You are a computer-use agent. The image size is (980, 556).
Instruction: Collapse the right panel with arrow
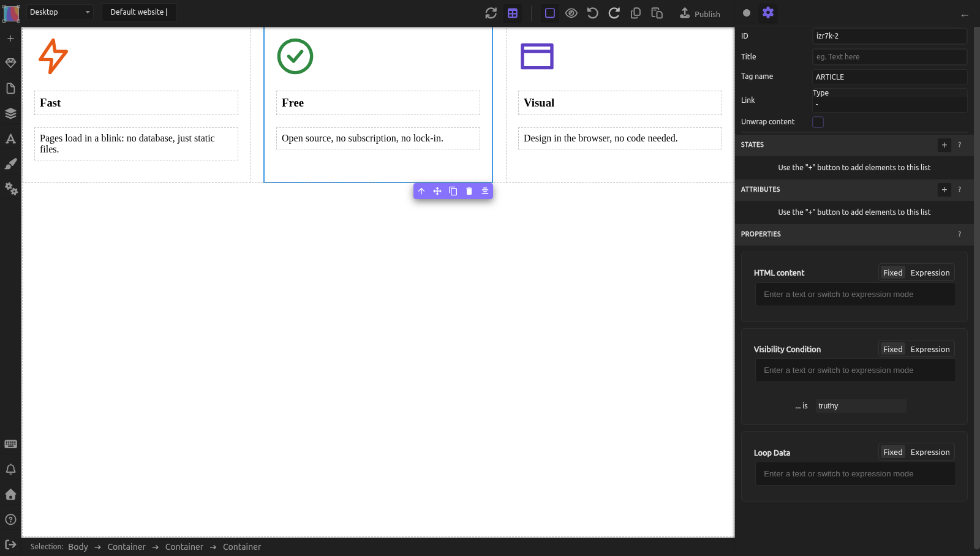(965, 15)
